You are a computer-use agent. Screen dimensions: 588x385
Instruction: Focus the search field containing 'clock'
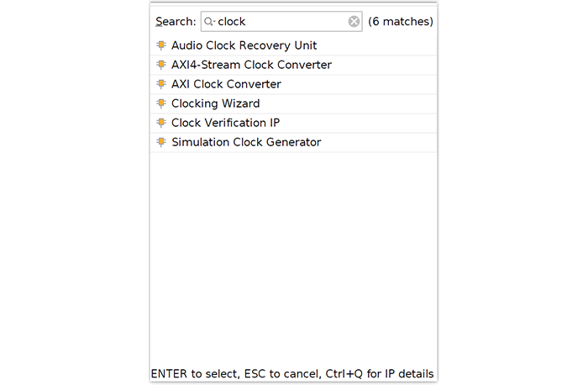[281, 22]
